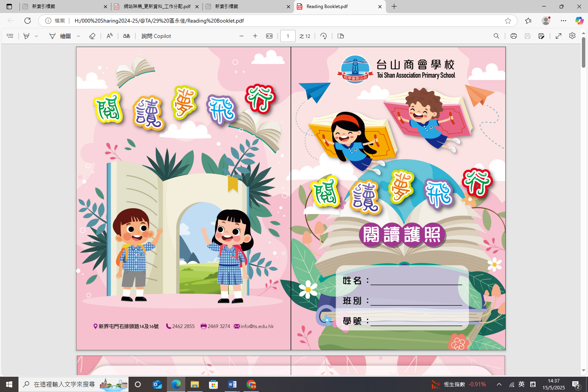Expand the highlighter options dropdown arrow
This screenshot has height=392, width=588.
click(x=36, y=36)
